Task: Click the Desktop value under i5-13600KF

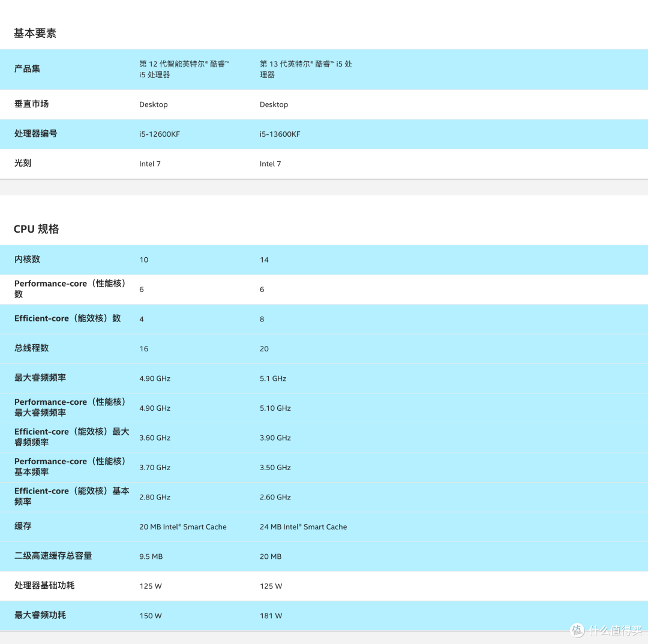Action: (x=274, y=104)
